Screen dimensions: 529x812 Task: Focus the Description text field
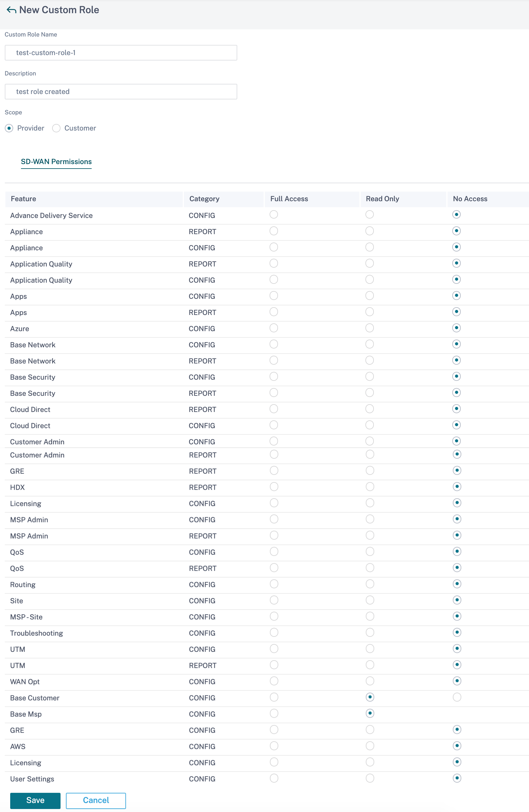click(x=121, y=91)
